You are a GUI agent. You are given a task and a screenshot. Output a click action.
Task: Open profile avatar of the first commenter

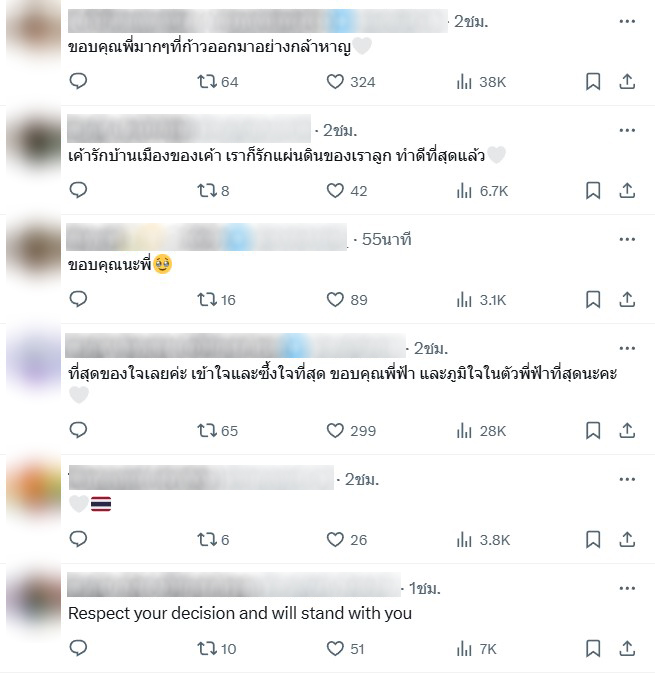34,28
